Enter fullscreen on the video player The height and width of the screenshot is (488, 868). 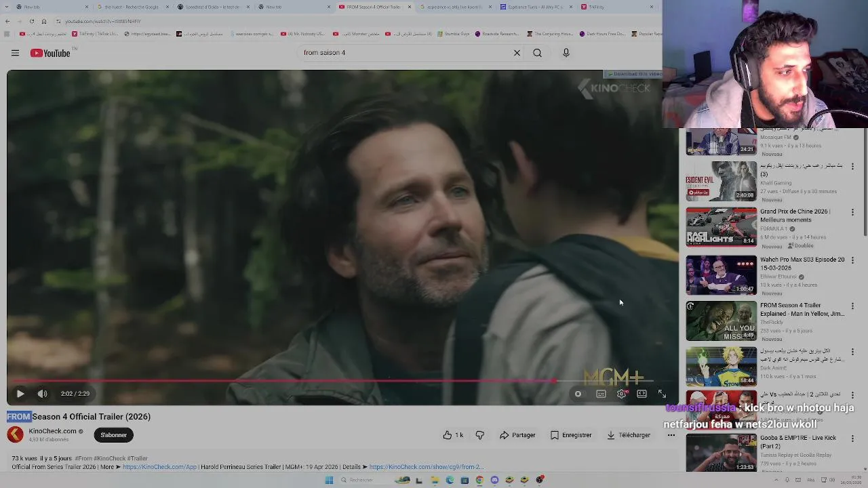click(x=662, y=394)
